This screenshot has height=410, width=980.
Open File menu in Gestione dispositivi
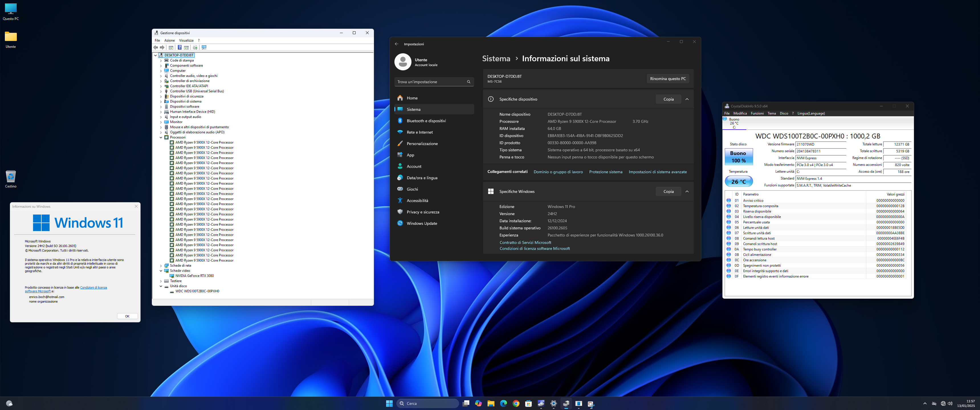click(x=157, y=40)
